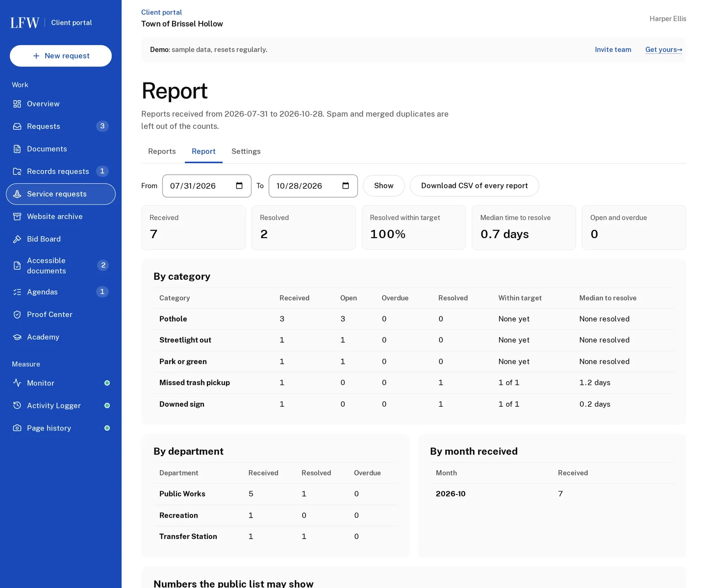Click the Harper Ellis user name
The width and height of the screenshot is (706, 588).
click(668, 19)
